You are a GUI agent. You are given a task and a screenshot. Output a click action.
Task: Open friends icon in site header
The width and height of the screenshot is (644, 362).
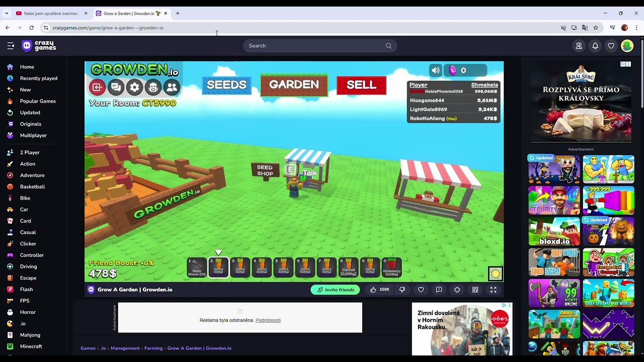579,46
